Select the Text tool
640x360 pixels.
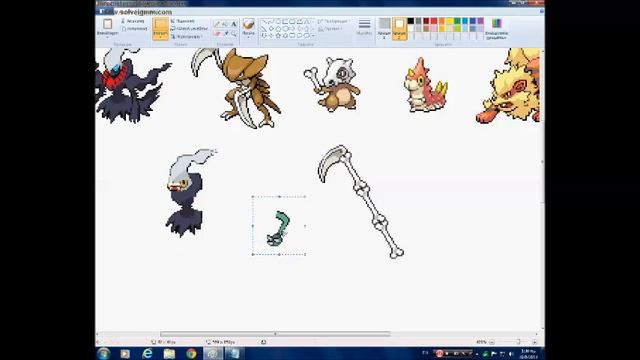[x=234, y=24]
